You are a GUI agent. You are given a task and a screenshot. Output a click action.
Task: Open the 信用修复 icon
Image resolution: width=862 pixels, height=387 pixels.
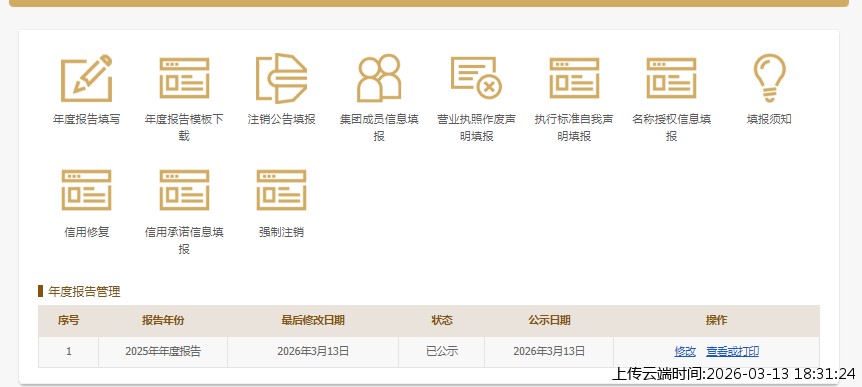[86, 190]
